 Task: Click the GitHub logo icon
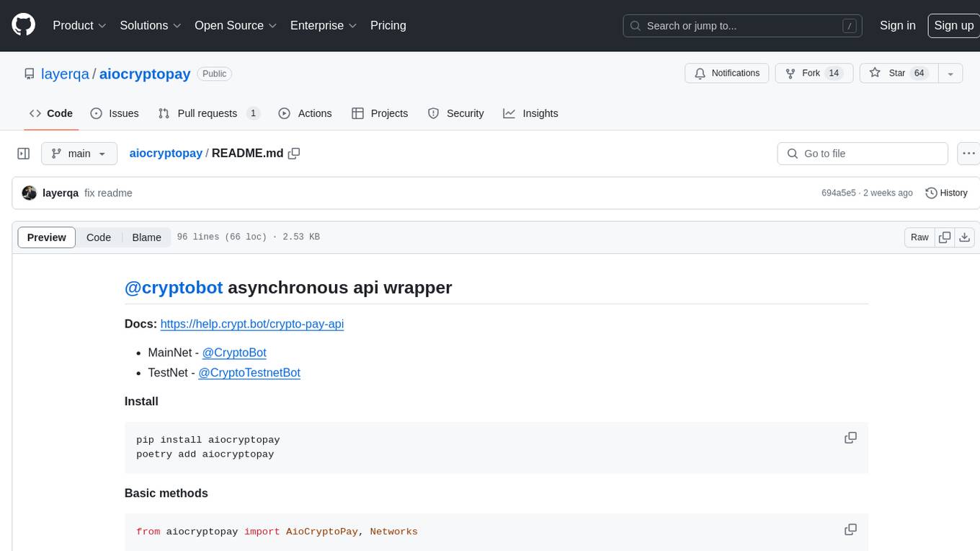click(x=24, y=25)
